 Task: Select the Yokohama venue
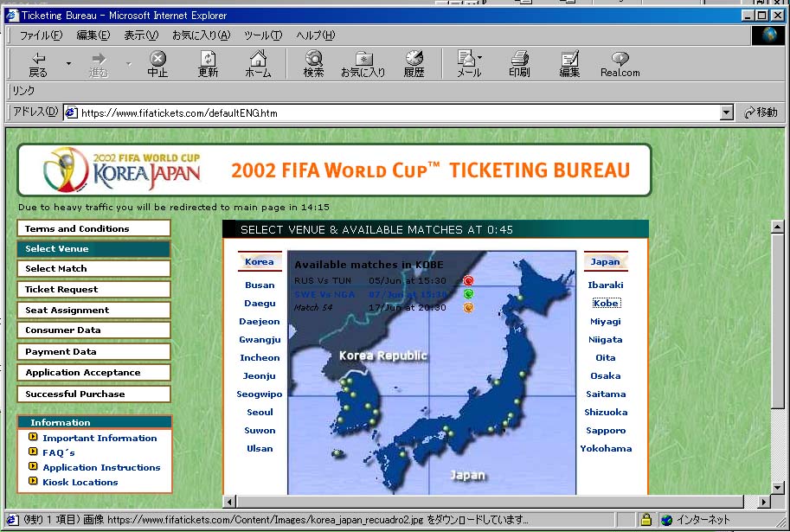point(606,448)
